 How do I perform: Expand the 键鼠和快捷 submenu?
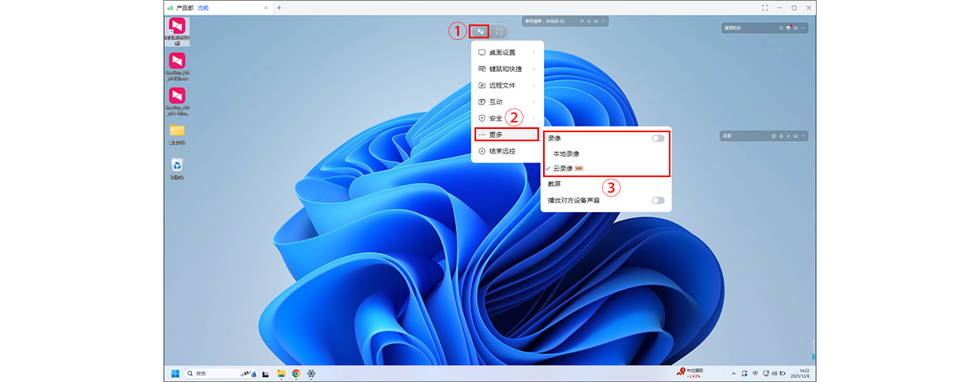point(506,69)
